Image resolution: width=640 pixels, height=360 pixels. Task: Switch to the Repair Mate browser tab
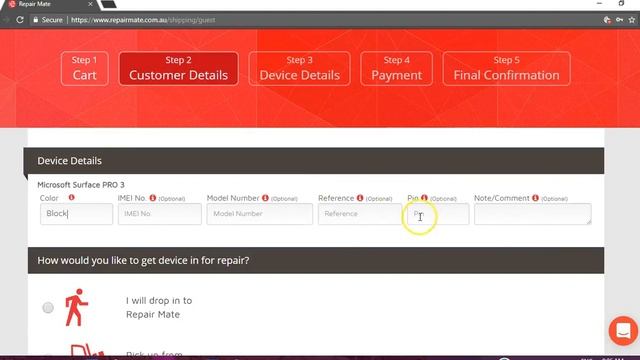pos(49,4)
